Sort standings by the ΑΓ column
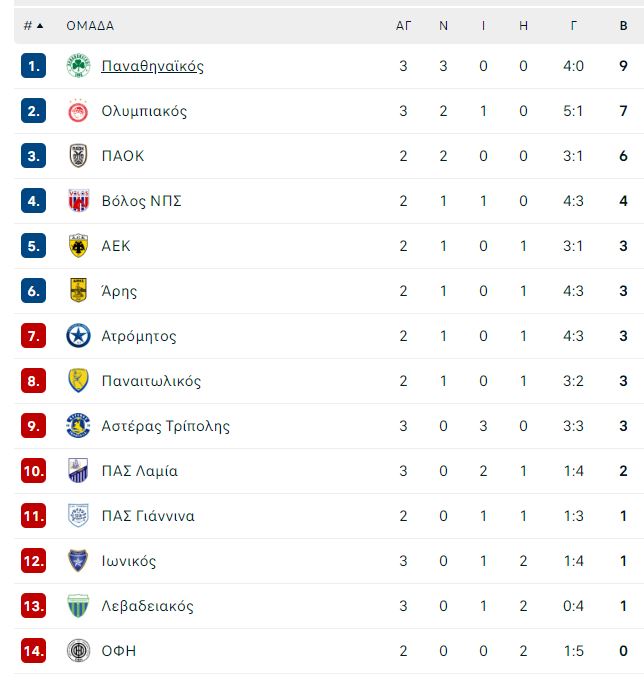This screenshot has height=685, width=644. pos(403,26)
